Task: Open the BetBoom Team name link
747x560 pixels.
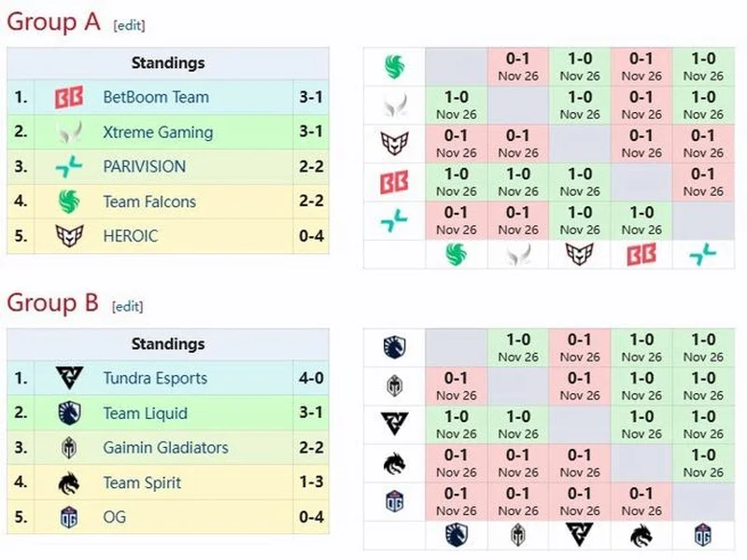Action: [156, 97]
